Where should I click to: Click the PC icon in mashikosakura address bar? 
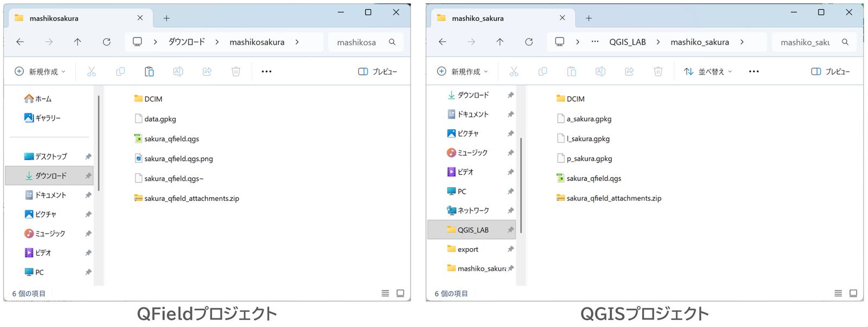coord(138,42)
